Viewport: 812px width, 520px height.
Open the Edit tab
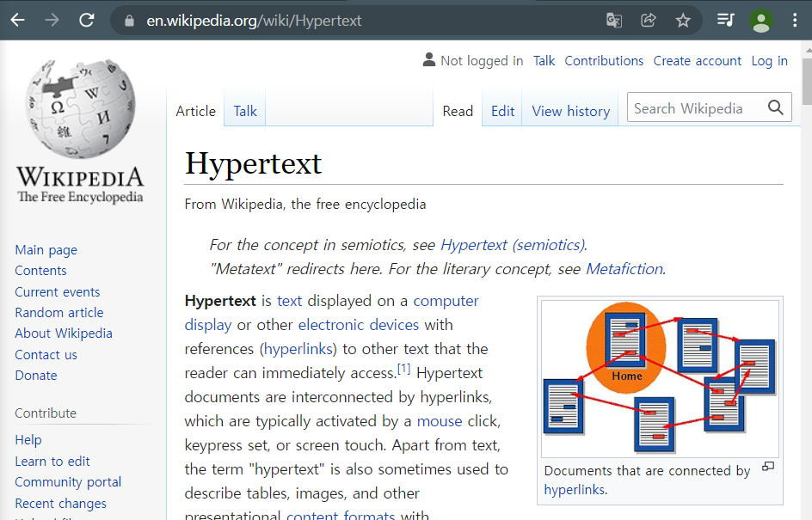[502, 111]
